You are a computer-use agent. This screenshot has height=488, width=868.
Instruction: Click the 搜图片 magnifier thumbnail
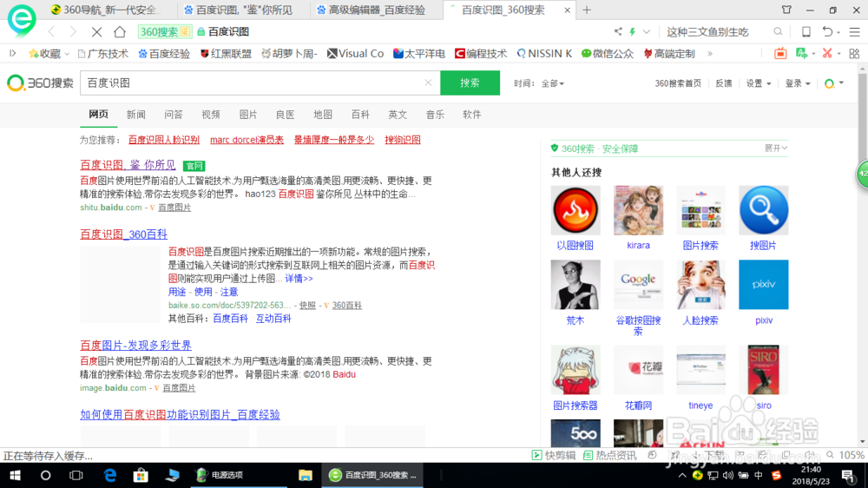point(763,210)
